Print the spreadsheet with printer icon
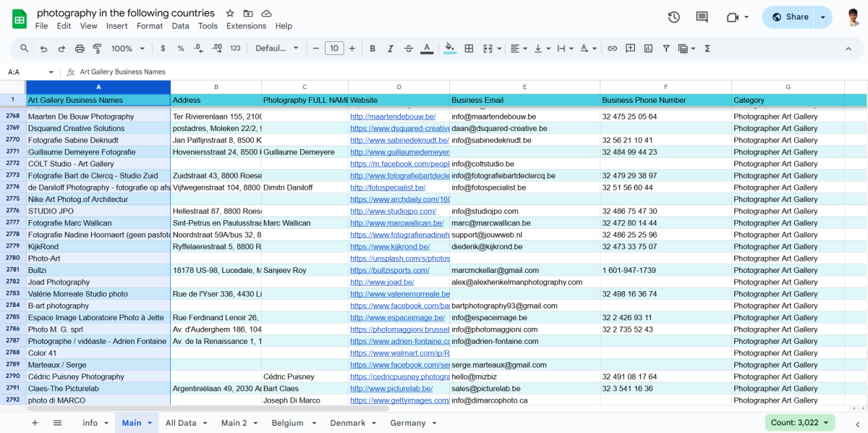This screenshot has height=433, width=868. pos(80,49)
